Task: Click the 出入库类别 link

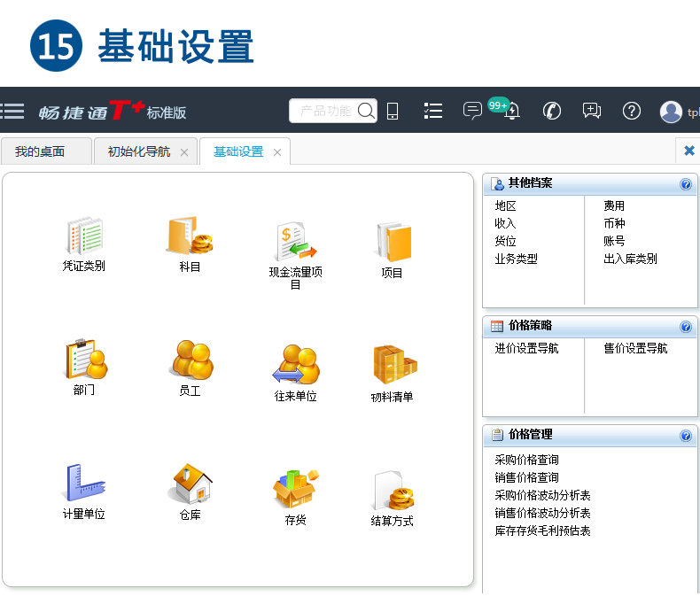Action: (630, 259)
